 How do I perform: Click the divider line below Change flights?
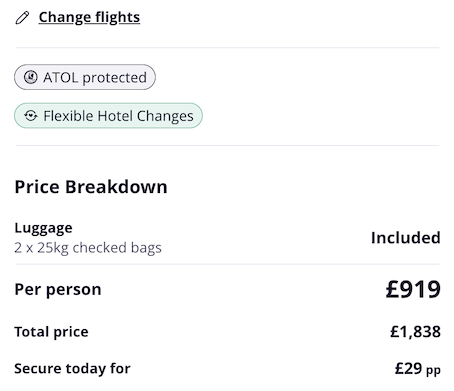227,48
